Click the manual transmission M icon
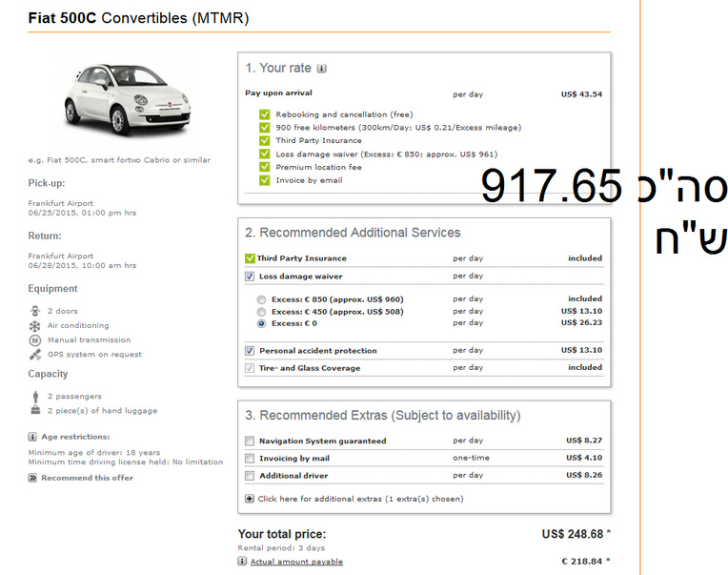 [35, 340]
